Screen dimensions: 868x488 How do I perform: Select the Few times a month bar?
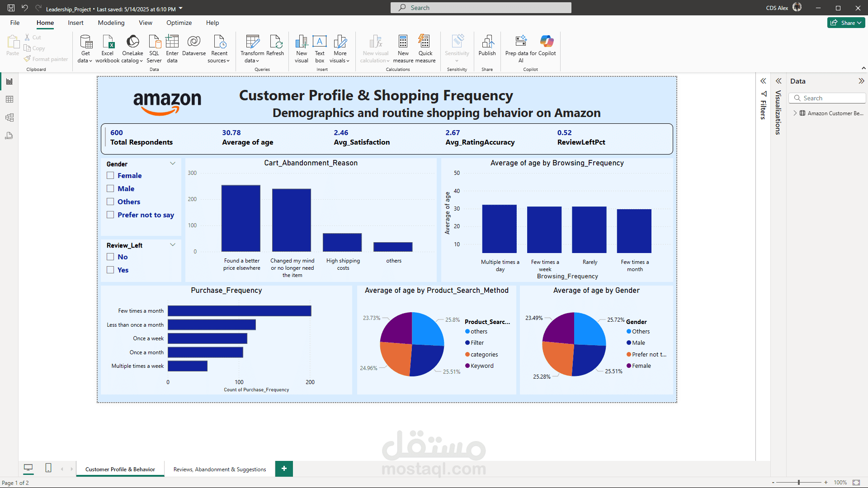tap(240, 311)
